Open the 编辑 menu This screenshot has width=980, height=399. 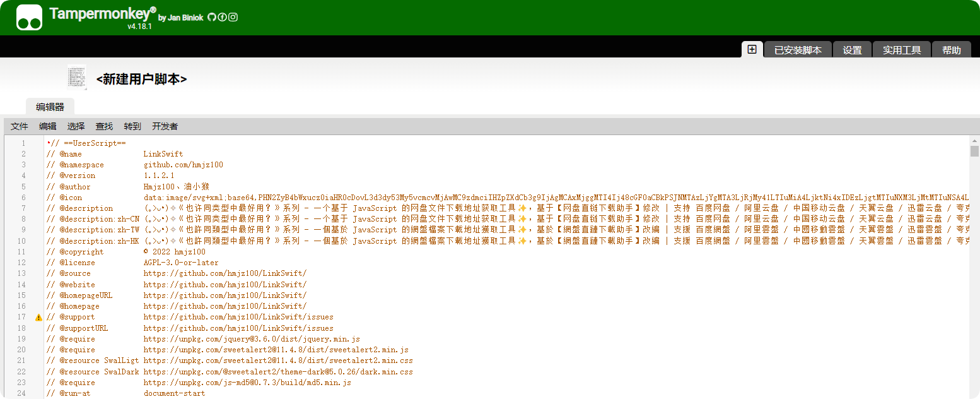(x=47, y=126)
